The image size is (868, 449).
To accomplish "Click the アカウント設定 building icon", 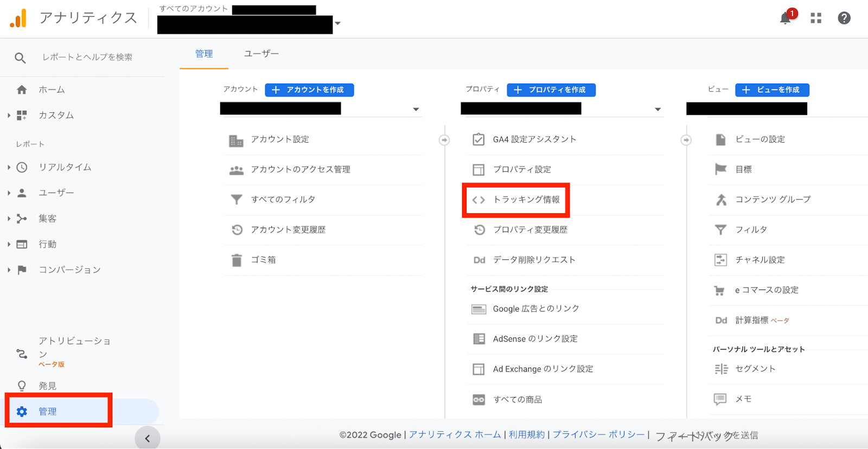I will pyautogui.click(x=236, y=141).
